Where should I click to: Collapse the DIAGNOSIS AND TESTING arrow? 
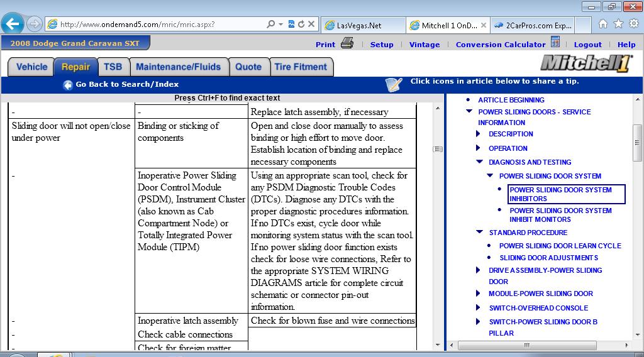click(479, 162)
